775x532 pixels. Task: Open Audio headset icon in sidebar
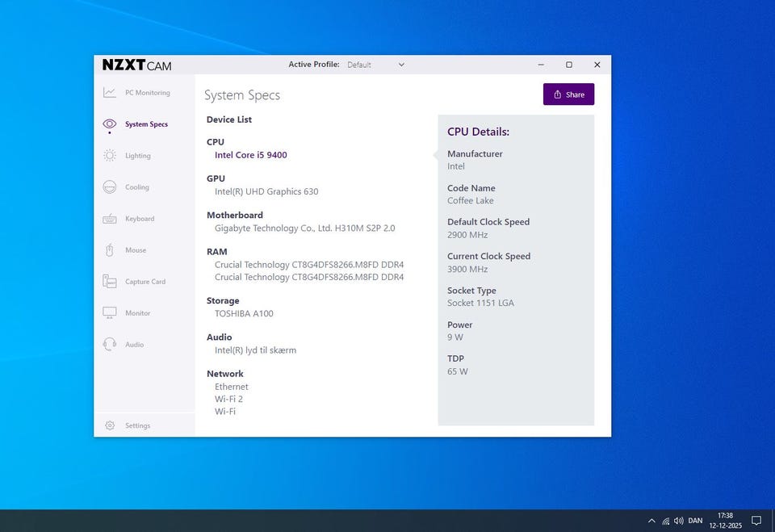coord(109,344)
